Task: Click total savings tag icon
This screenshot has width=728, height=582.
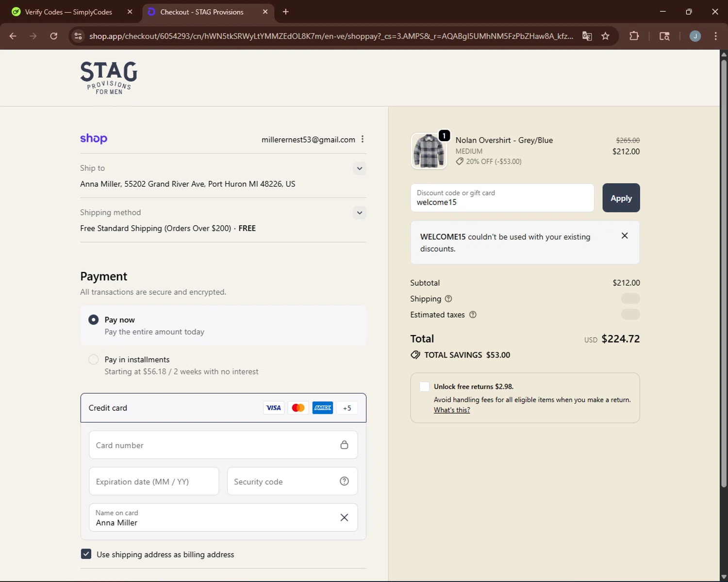Action: [415, 355]
